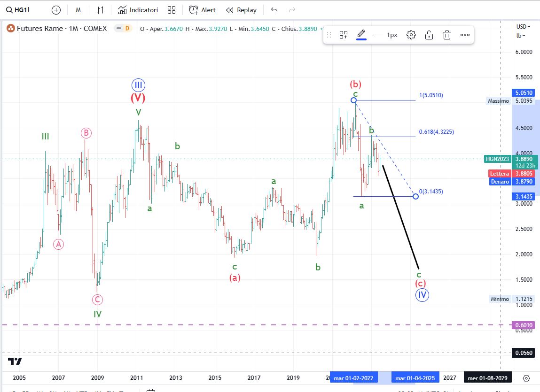The height and width of the screenshot is (392, 540).
Task: Click the 1(5.0510) Fibonacci level label
Action: coord(431,95)
